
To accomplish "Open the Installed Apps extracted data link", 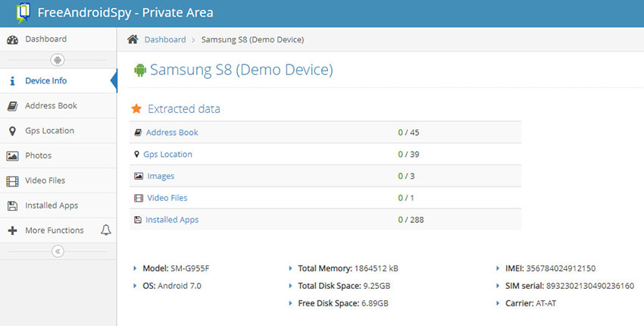I will [172, 220].
